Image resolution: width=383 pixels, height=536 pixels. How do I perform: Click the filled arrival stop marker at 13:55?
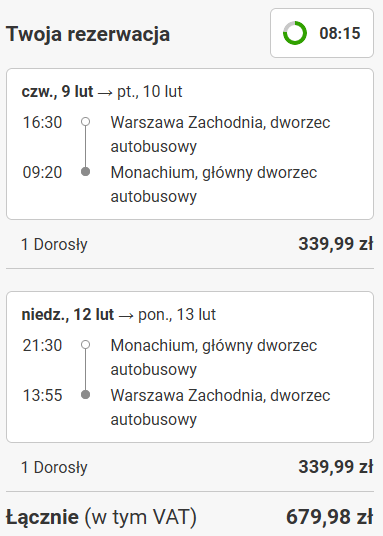point(85,394)
